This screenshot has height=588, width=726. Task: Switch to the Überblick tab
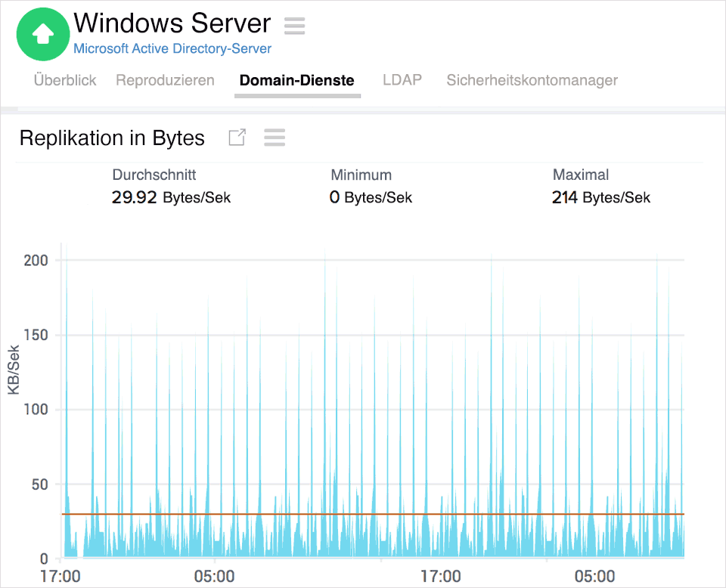[x=64, y=80]
